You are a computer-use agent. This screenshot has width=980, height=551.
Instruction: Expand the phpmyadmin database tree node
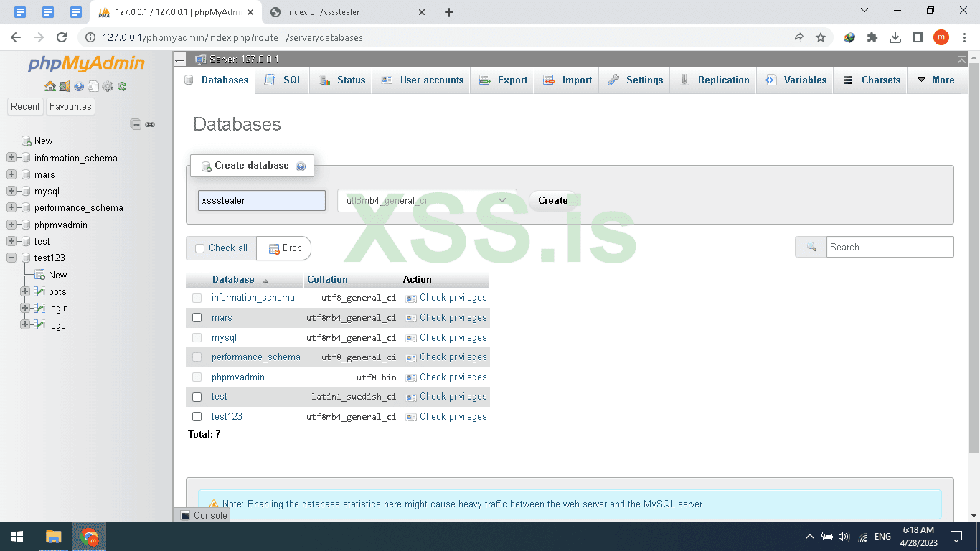click(x=11, y=225)
